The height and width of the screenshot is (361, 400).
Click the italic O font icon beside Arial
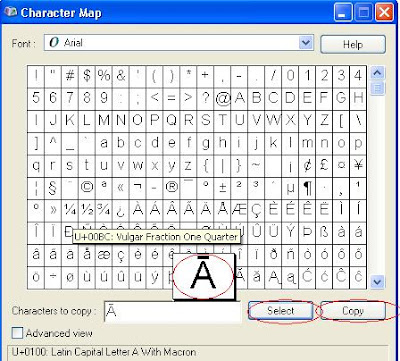pos(54,43)
